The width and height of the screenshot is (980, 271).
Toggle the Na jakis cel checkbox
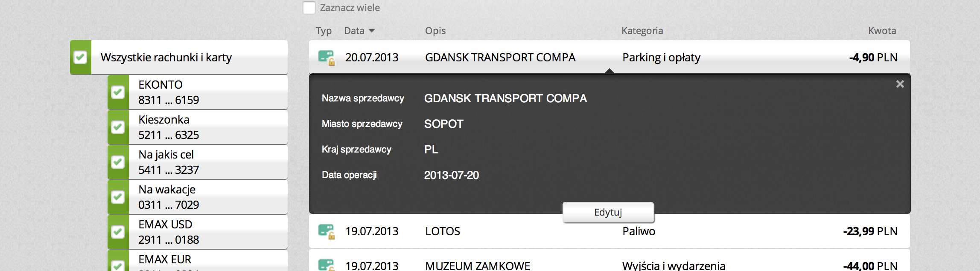point(118,162)
